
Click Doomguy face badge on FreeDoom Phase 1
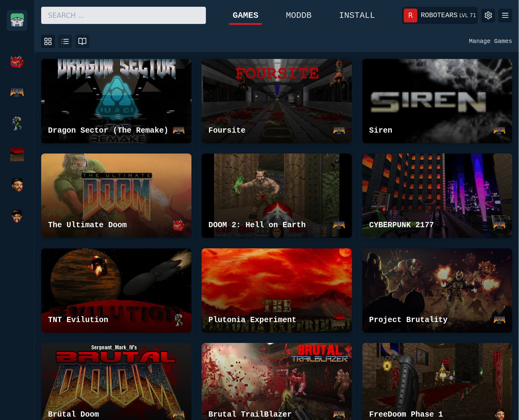[500, 414]
